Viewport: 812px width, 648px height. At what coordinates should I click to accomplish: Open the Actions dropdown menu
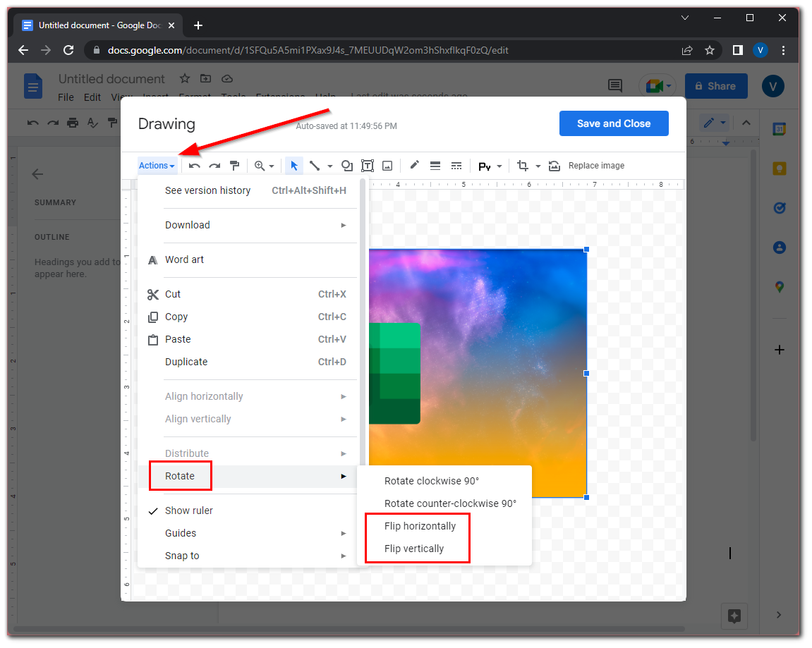click(x=157, y=165)
